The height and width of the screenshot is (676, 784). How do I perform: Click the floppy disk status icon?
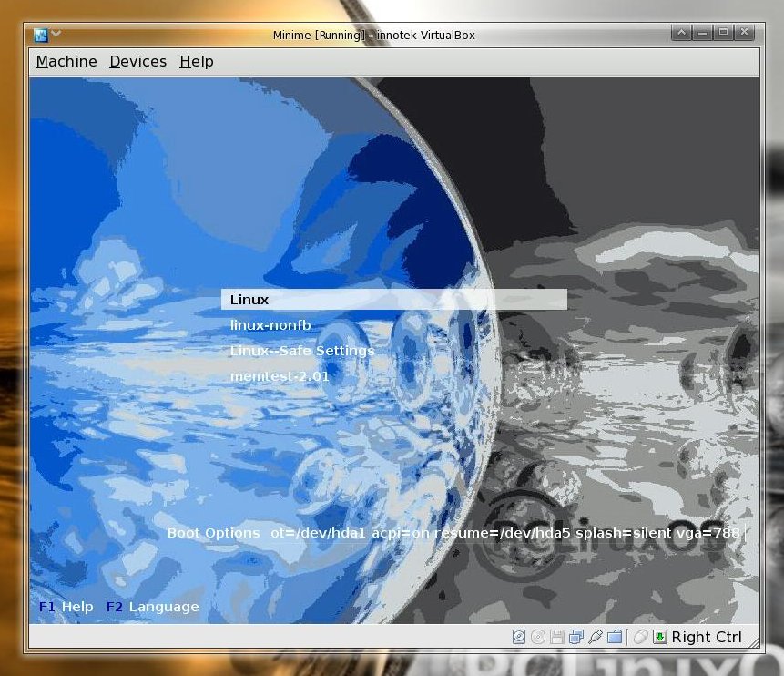point(557,637)
